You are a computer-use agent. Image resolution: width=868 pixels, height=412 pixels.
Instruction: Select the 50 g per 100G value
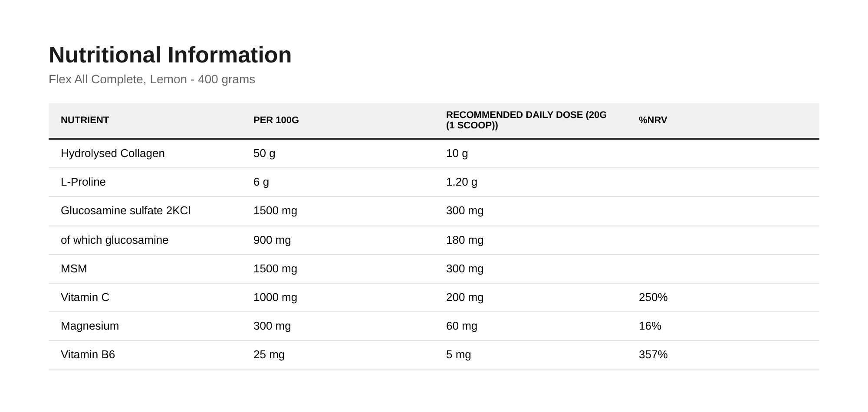point(264,154)
